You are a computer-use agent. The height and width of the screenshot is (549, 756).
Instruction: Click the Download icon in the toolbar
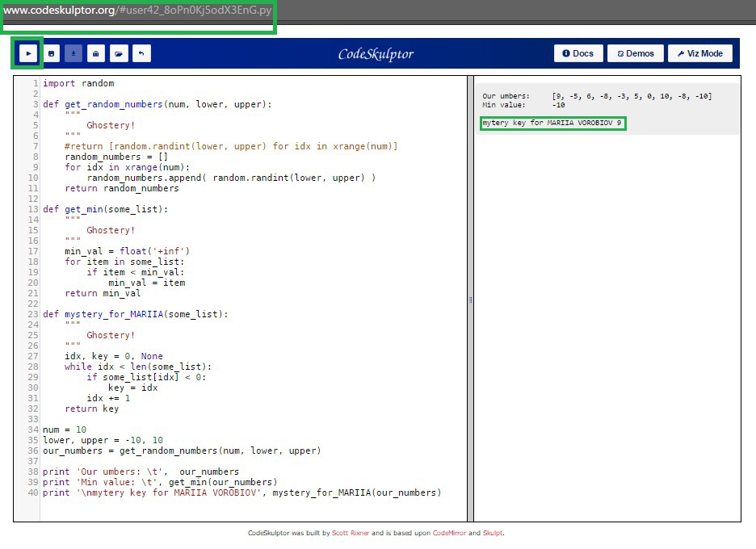coord(73,53)
